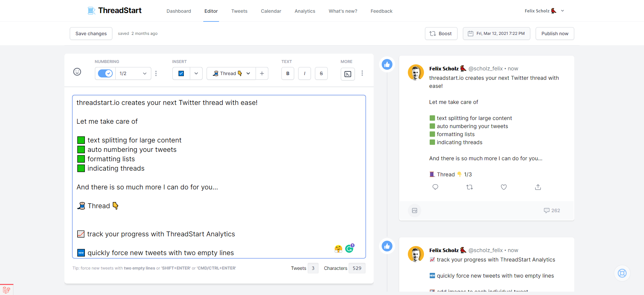Toggle strikethrough text formatting

321,73
